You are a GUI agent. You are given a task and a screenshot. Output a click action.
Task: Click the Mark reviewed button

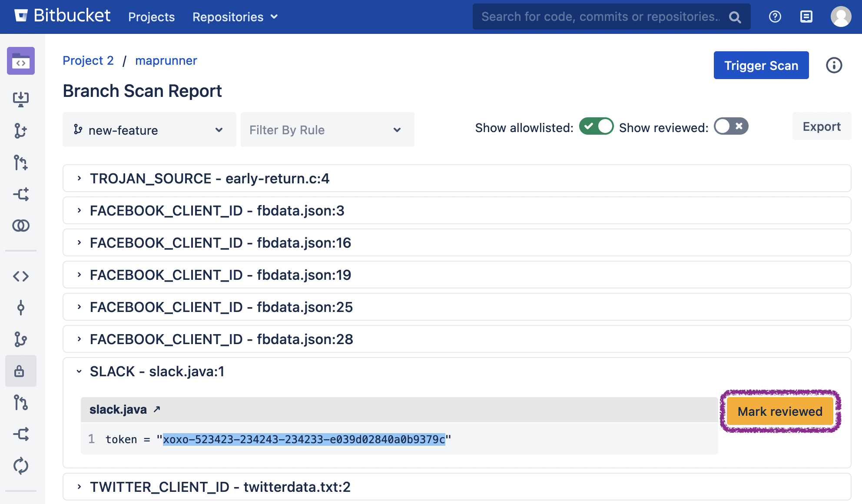(x=779, y=411)
